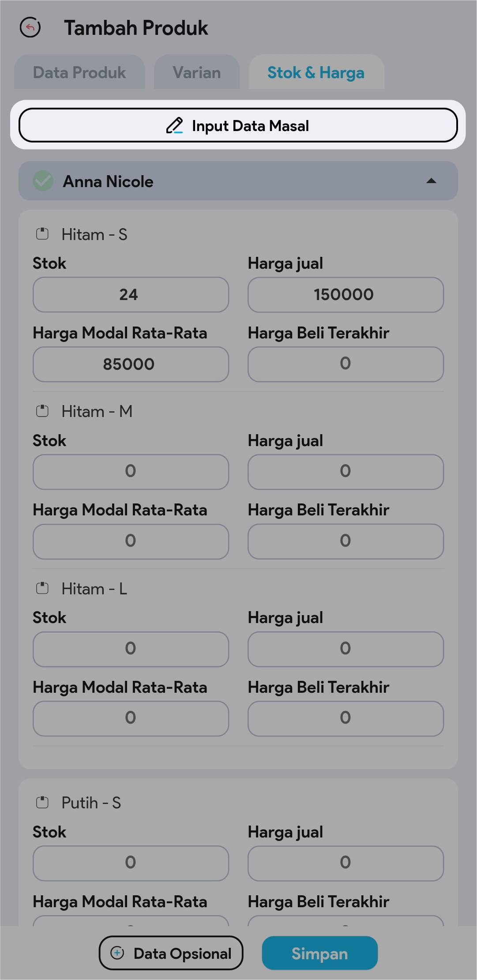Image resolution: width=477 pixels, height=980 pixels.
Task: Click the back arrow icon
Action: [x=30, y=28]
